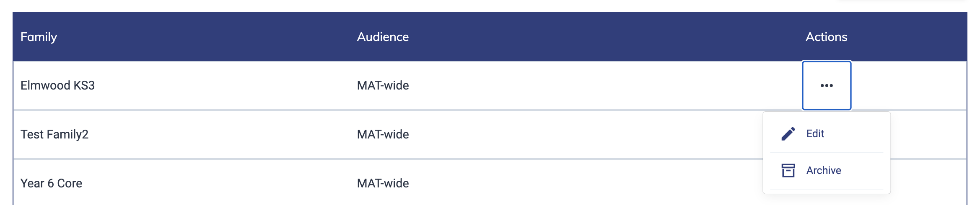
Task: Click the Archive label text in the popup
Action: coord(824,170)
